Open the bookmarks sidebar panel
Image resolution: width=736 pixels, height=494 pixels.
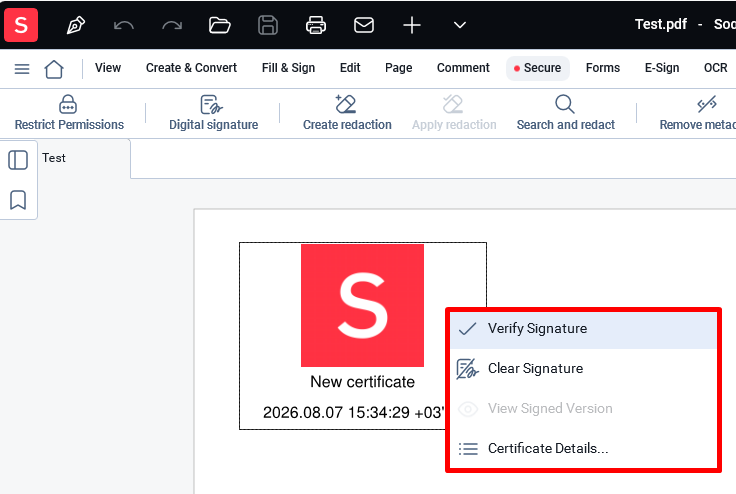point(18,200)
